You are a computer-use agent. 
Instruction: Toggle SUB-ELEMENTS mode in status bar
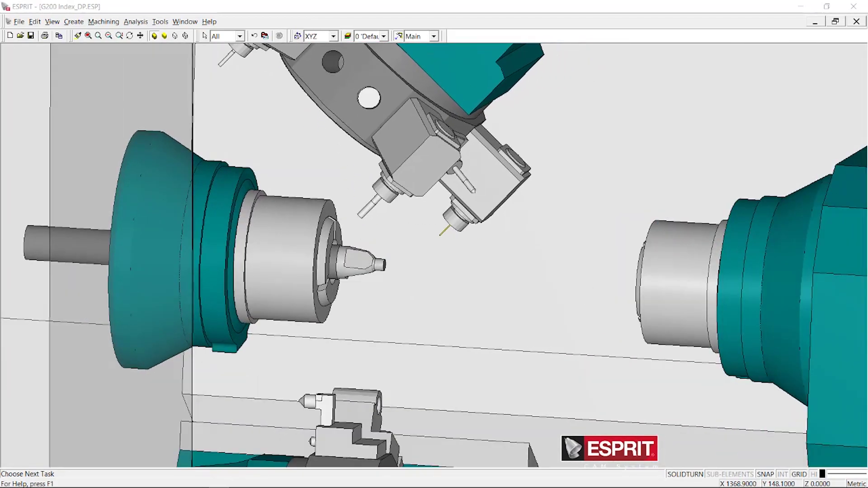pos(730,474)
